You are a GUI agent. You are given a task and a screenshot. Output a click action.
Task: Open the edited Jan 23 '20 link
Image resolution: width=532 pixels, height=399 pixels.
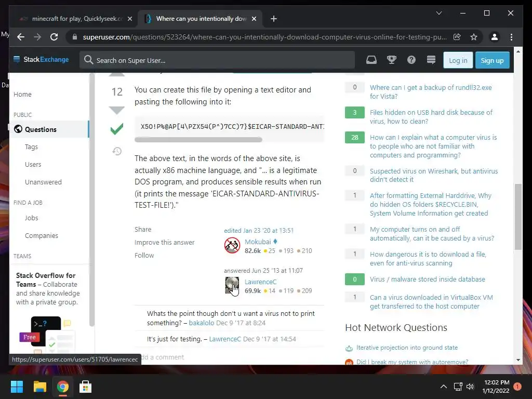pos(259,230)
